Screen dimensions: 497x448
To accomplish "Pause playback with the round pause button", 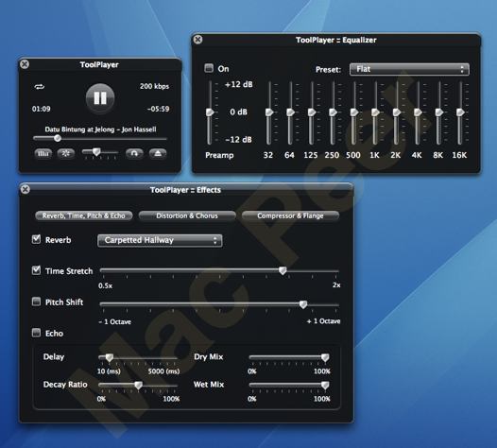I will pyautogui.click(x=100, y=98).
